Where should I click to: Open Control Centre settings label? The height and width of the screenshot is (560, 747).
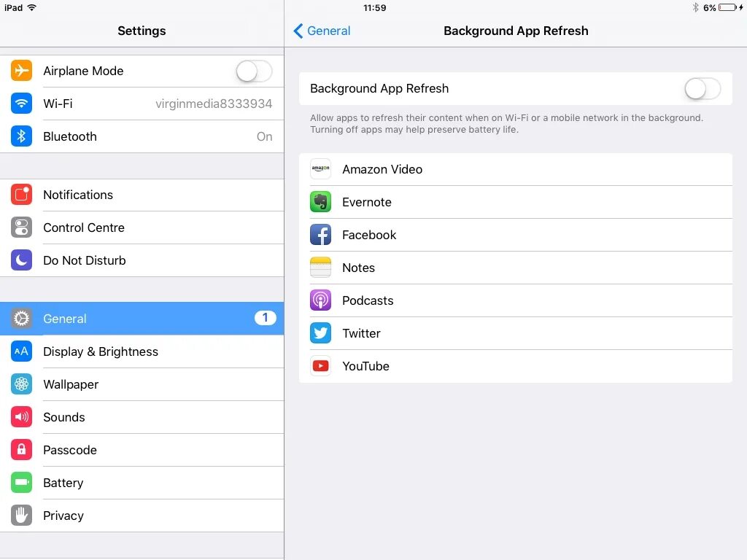tap(84, 227)
